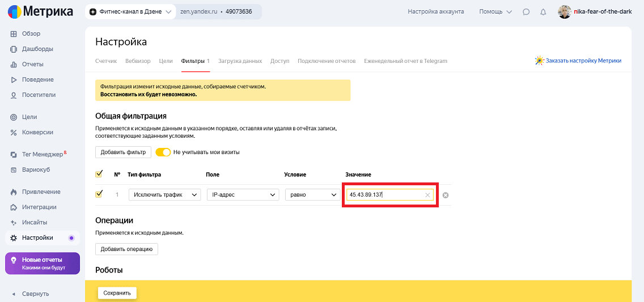644x302 pixels.
Task: Open the chat feedback icon
Action: [526, 12]
